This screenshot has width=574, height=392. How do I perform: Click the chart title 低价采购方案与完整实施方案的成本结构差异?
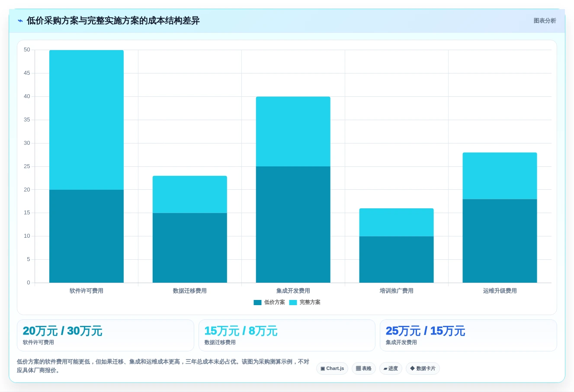click(x=113, y=21)
